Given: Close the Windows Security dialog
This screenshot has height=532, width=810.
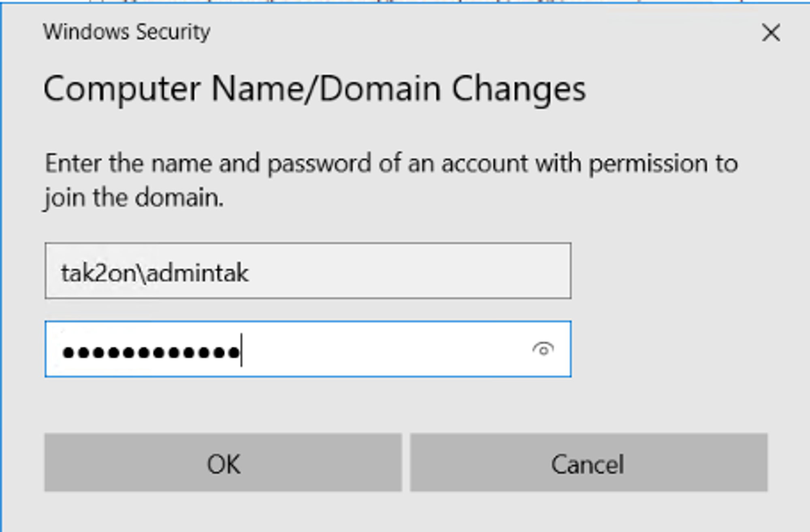Looking at the screenshot, I should coord(771,32).
